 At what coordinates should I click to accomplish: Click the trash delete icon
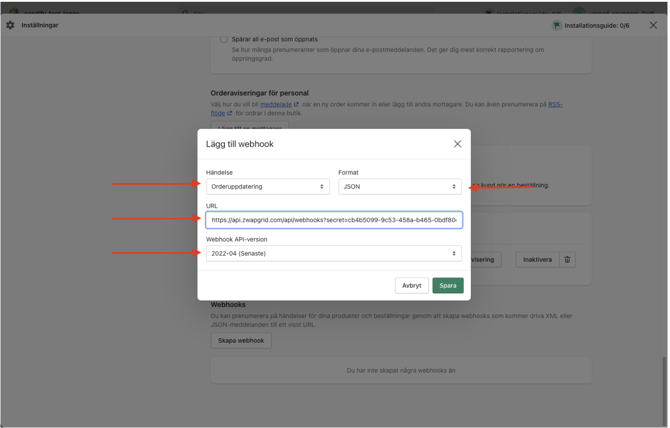pyautogui.click(x=567, y=260)
